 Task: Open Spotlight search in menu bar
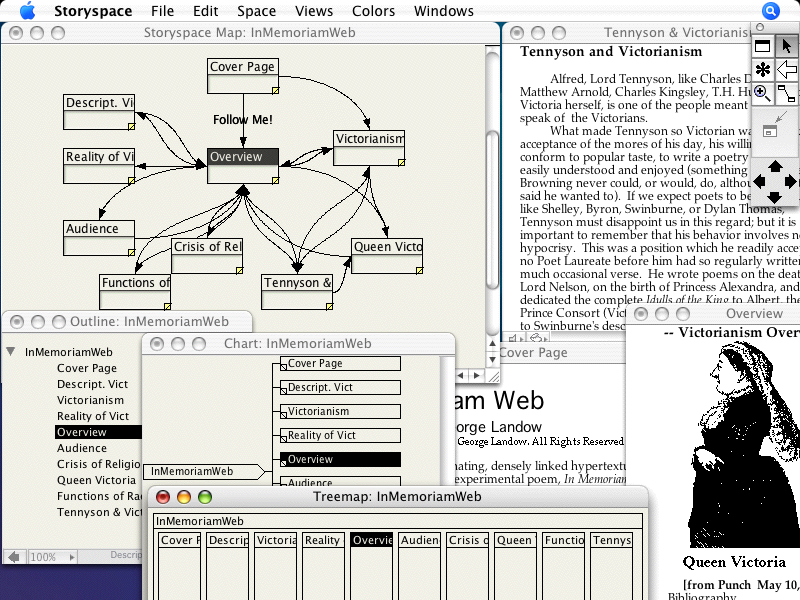pyautogui.click(x=770, y=11)
